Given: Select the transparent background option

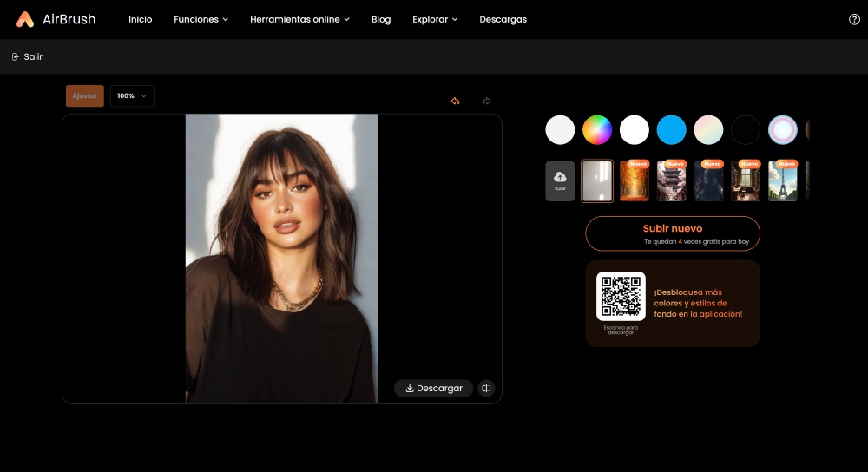Looking at the screenshot, I should coord(560,130).
